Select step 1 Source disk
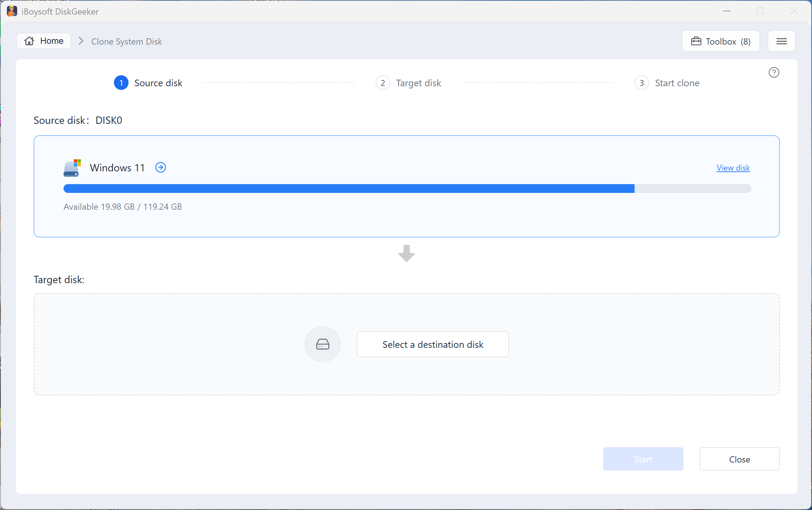This screenshot has height=510, width=812. click(x=148, y=83)
